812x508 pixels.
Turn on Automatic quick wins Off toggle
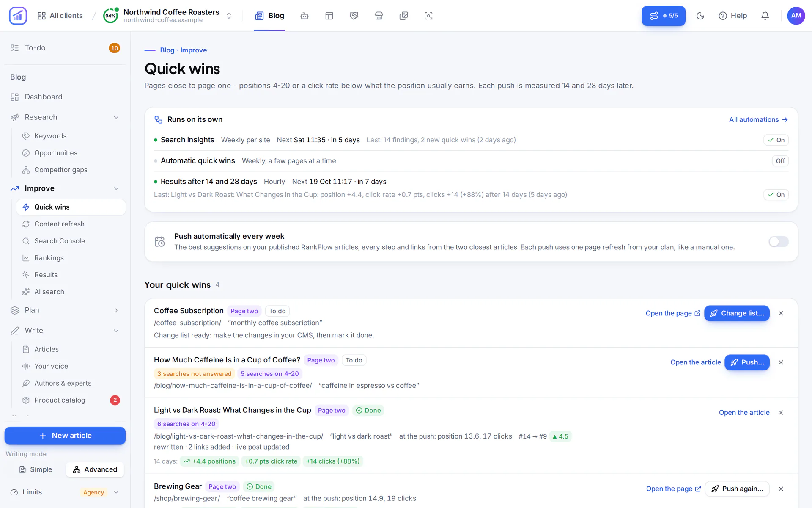(x=780, y=161)
